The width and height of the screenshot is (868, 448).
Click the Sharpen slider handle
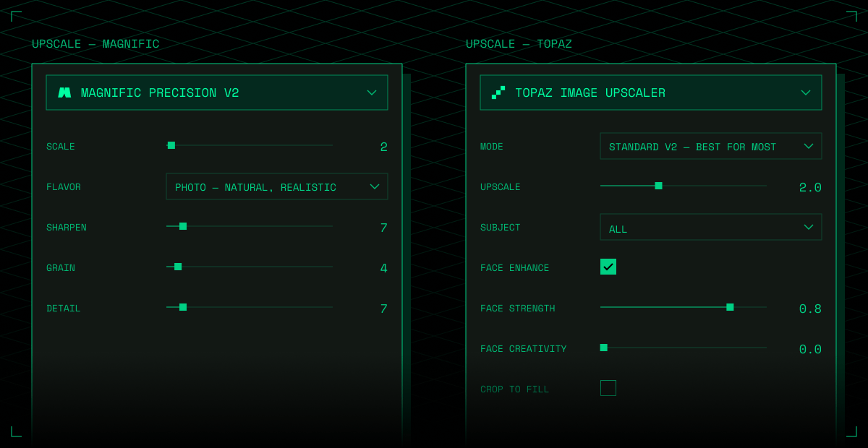(x=183, y=226)
